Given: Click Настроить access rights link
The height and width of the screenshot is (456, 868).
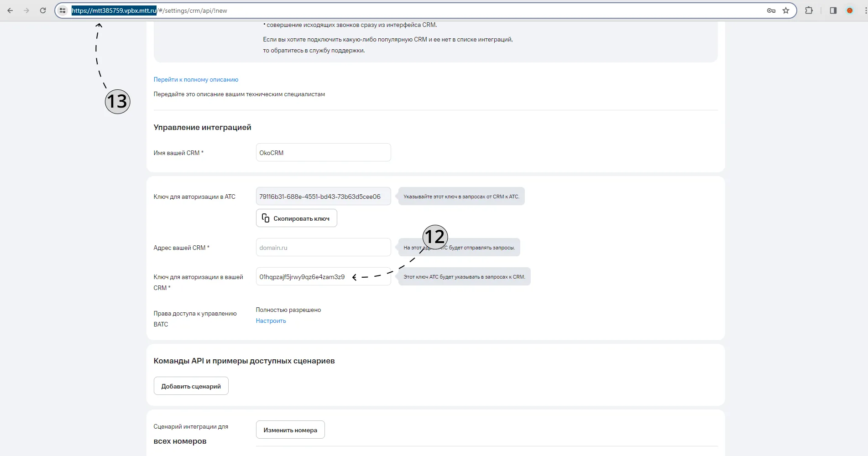Looking at the screenshot, I should [x=271, y=321].
